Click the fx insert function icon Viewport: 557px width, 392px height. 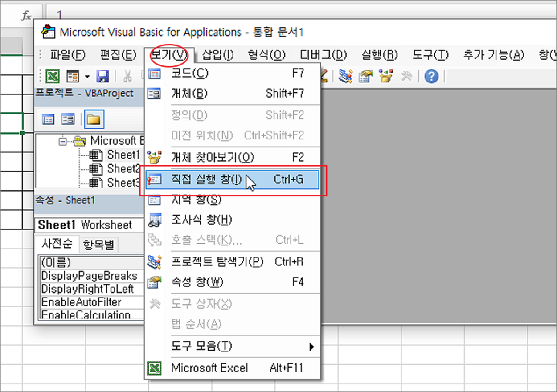[x=27, y=16]
